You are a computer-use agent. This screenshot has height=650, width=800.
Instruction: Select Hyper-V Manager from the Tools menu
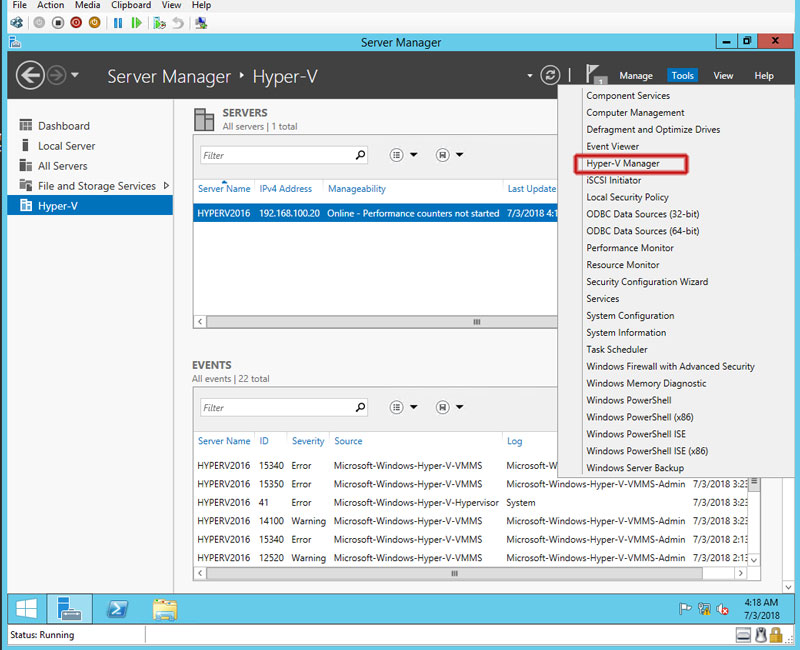point(623,163)
